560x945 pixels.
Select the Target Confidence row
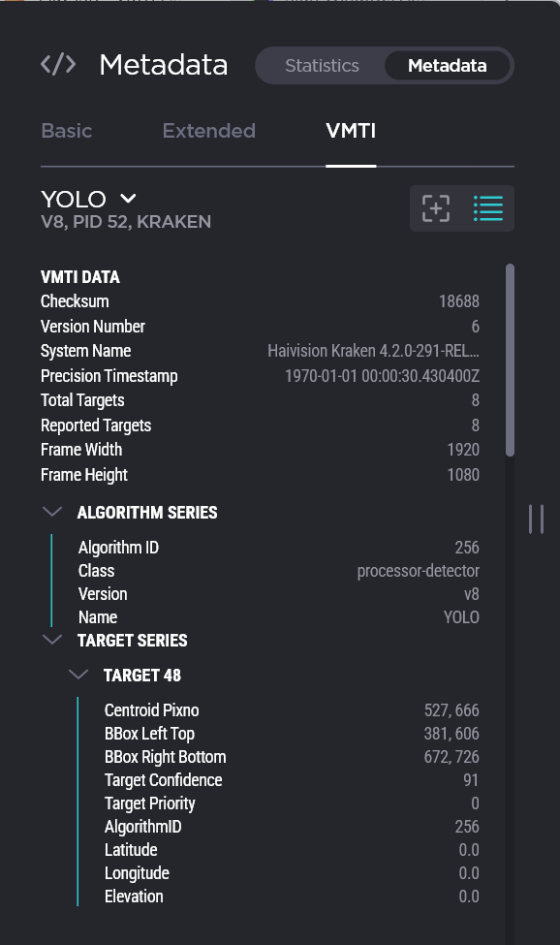pos(292,780)
